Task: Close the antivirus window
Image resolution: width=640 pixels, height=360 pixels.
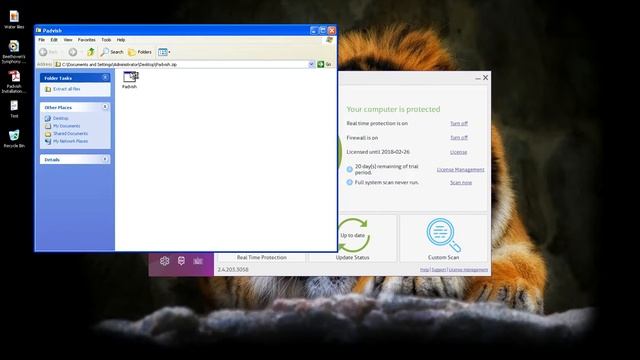Action: point(485,78)
